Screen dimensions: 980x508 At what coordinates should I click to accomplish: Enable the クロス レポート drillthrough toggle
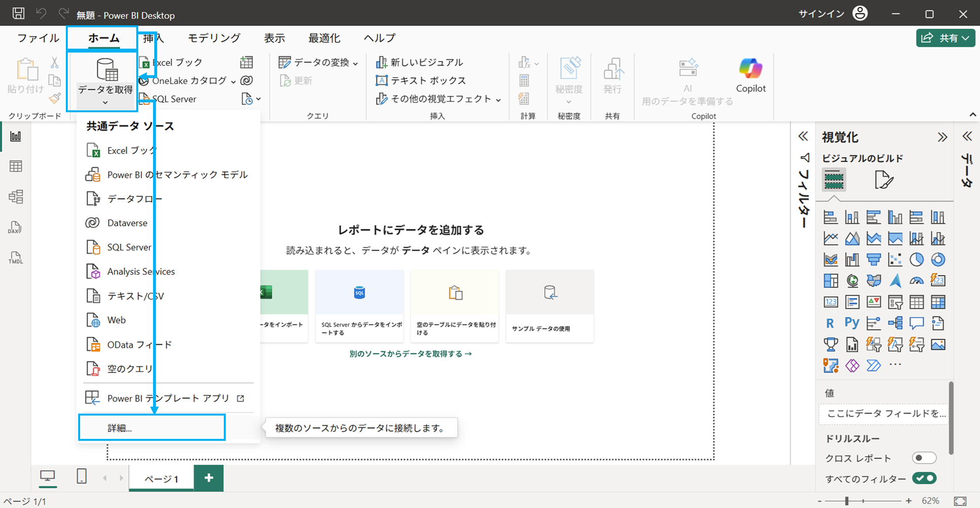[924, 457]
